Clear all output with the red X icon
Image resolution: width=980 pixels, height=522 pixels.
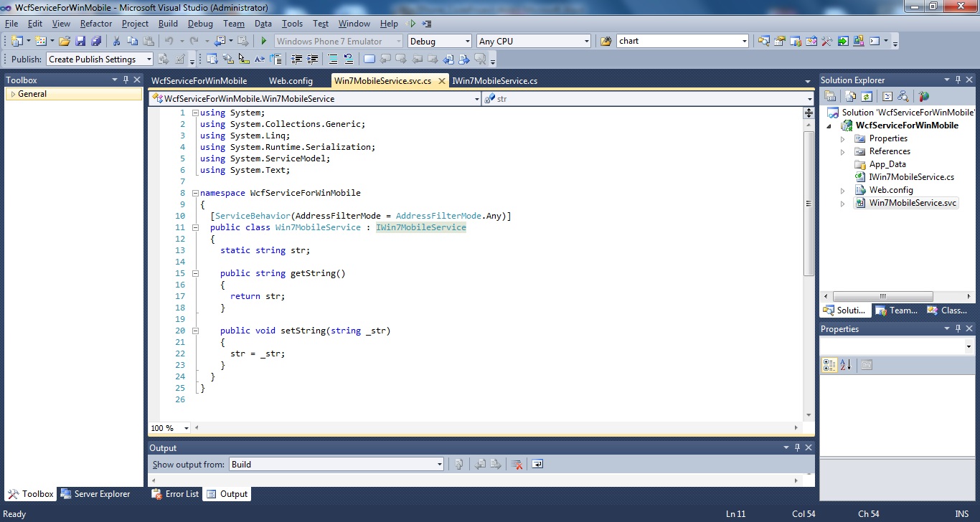pyautogui.click(x=517, y=464)
